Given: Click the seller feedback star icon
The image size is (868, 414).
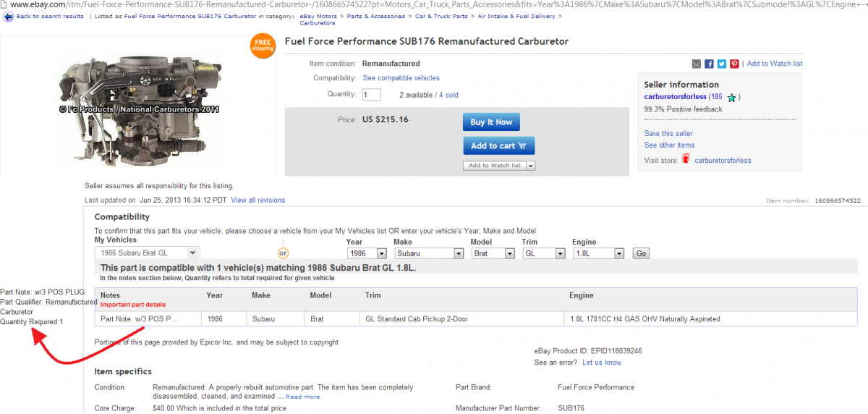Looking at the screenshot, I should pos(731,97).
